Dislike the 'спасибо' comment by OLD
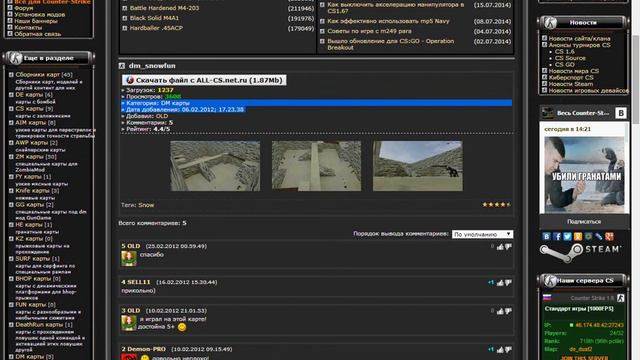The height and width of the screenshot is (360, 640). point(508,247)
